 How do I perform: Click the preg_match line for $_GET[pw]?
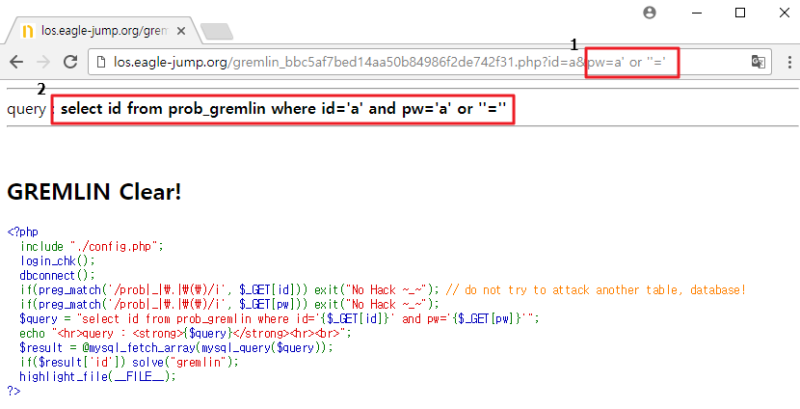(x=230, y=304)
